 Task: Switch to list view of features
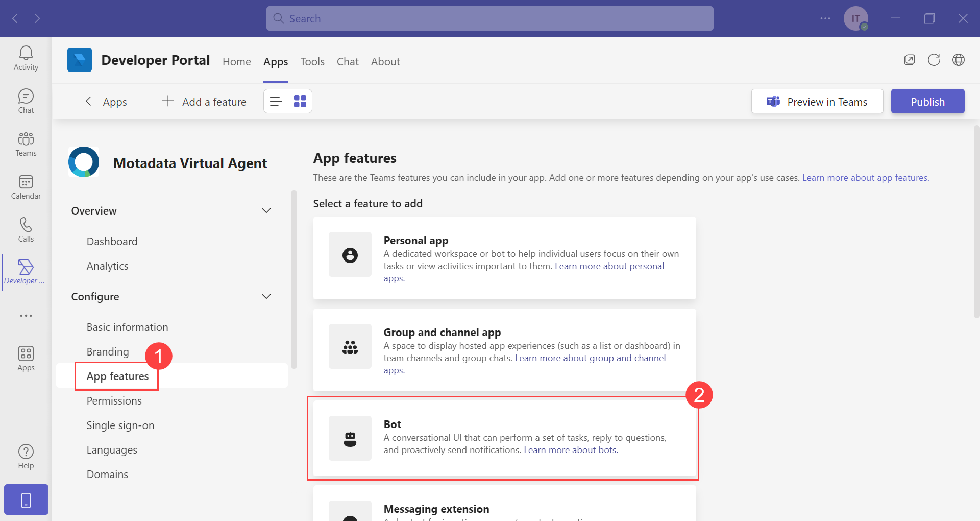pos(275,101)
